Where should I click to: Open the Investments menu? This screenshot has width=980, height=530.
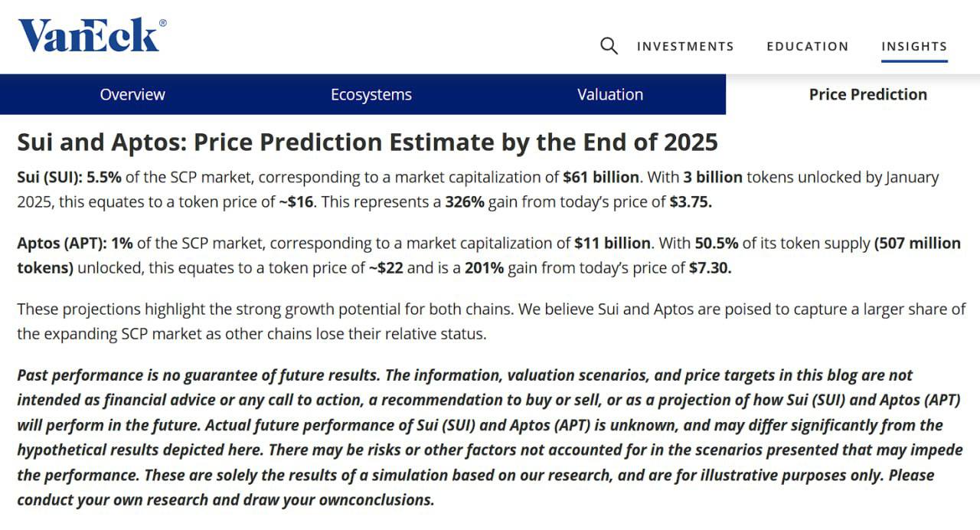pyautogui.click(x=685, y=47)
